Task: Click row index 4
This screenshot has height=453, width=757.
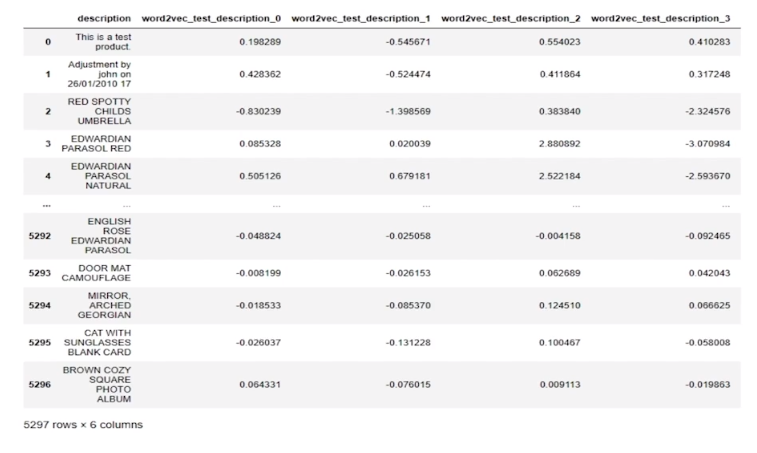Action: coord(48,176)
